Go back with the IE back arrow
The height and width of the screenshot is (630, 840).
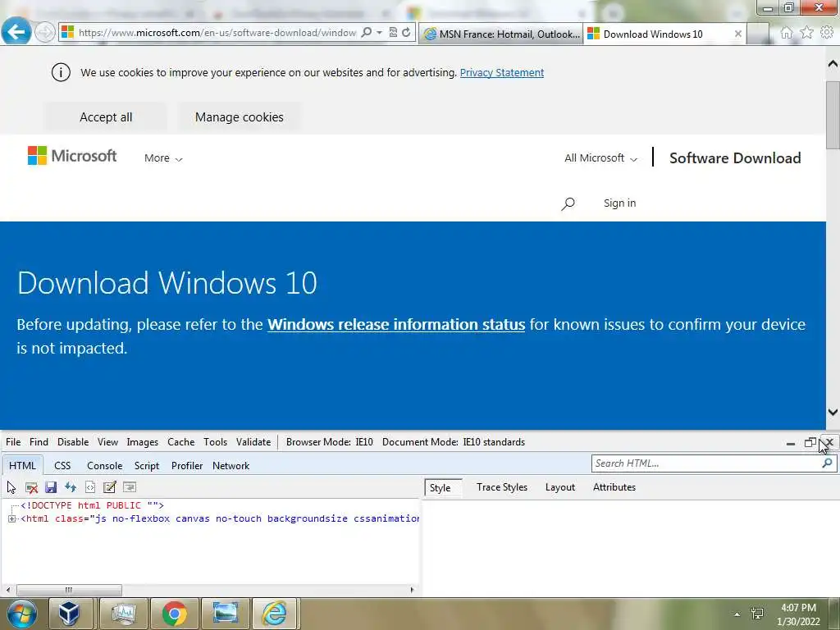click(x=16, y=32)
